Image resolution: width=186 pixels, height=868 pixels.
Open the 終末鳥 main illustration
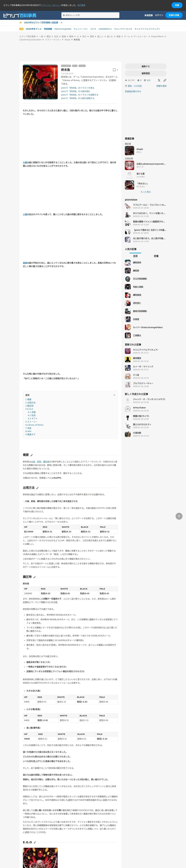pos(40,82)
